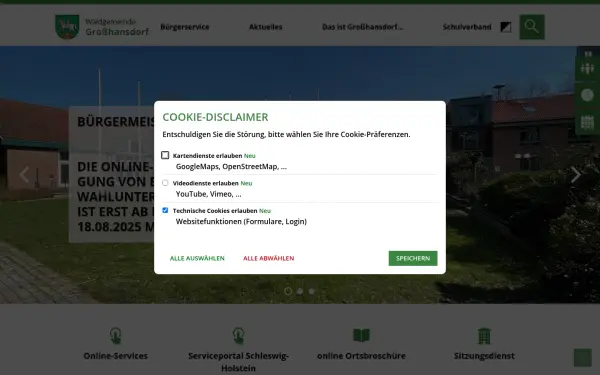Open the search via the magnifier icon
Screen dimensions: 600x375
coord(532,27)
